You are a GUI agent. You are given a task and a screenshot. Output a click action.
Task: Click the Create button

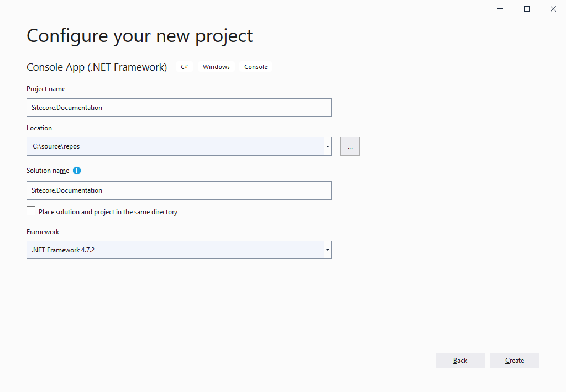point(515,361)
